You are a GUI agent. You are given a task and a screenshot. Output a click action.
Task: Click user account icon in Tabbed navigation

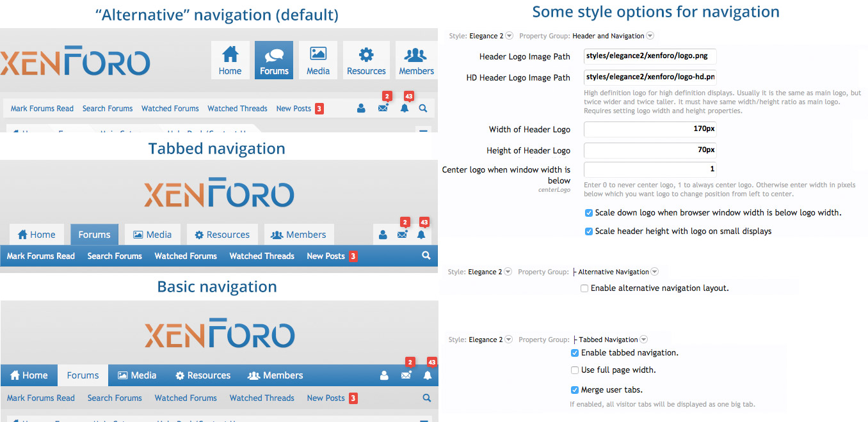click(383, 235)
